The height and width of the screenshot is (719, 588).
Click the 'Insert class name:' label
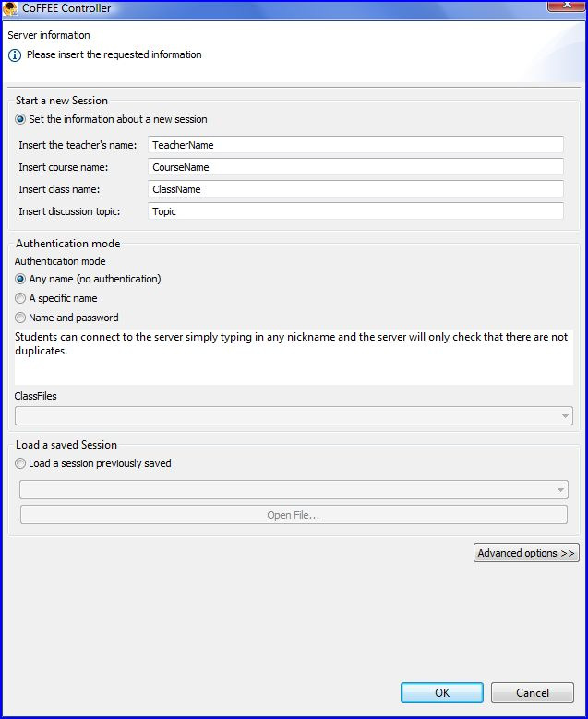(59, 189)
